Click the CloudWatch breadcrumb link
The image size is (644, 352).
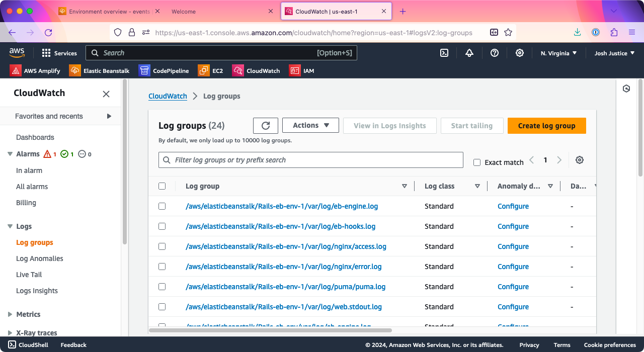point(168,96)
